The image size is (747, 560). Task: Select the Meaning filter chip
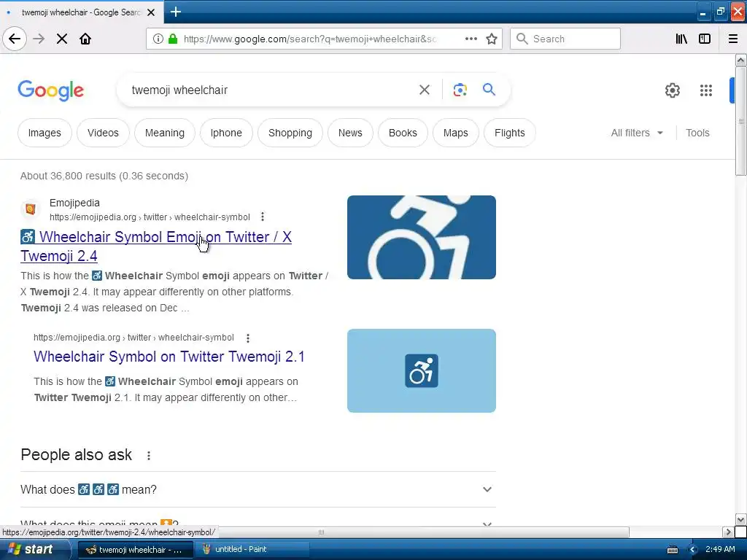165,133
